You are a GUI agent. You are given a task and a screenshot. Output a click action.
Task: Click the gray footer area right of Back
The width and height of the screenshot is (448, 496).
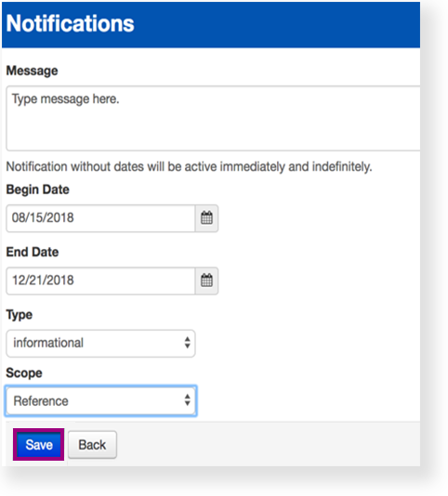pos(269,444)
